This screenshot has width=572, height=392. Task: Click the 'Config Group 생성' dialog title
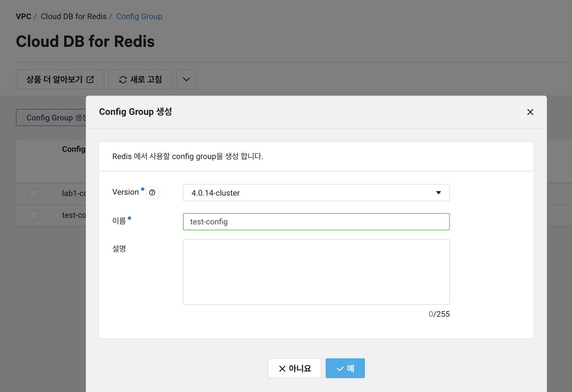click(x=135, y=112)
